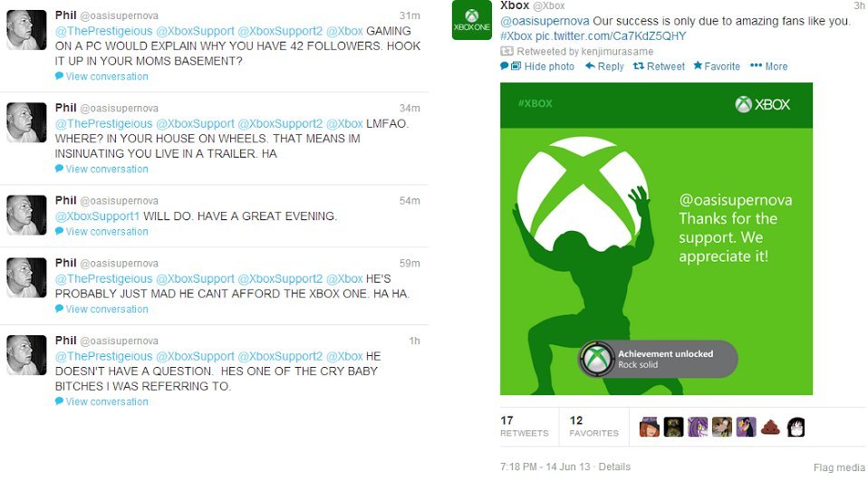Hide photo in the Xbox tweet
This screenshot has height=482, width=868.
[542, 66]
